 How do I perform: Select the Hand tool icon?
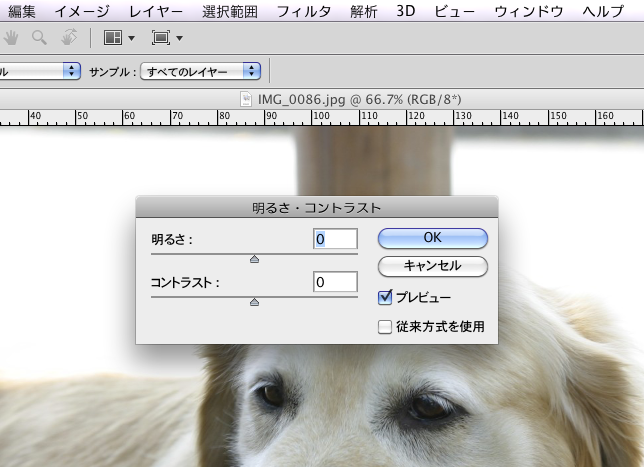coord(14,39)
